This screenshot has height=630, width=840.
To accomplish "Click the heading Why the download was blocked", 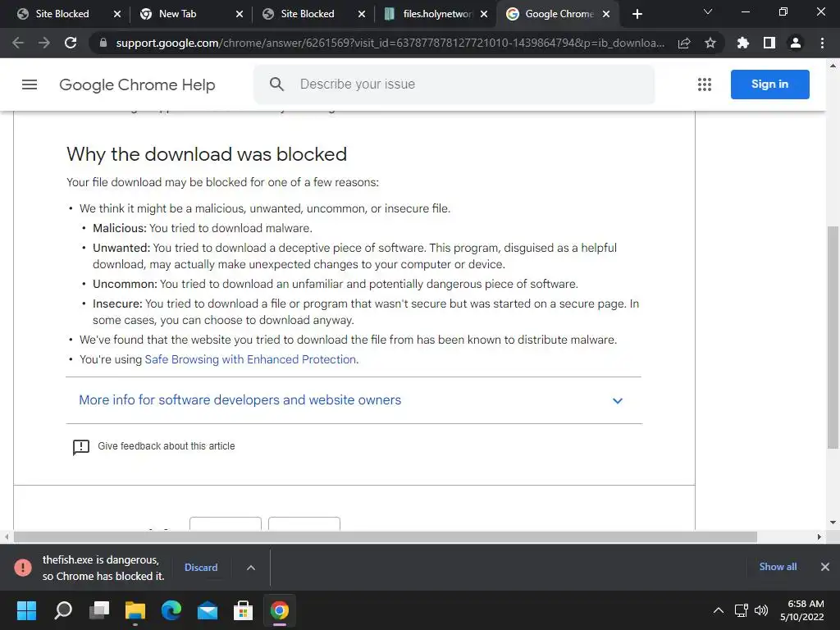I will pos(207,154).
